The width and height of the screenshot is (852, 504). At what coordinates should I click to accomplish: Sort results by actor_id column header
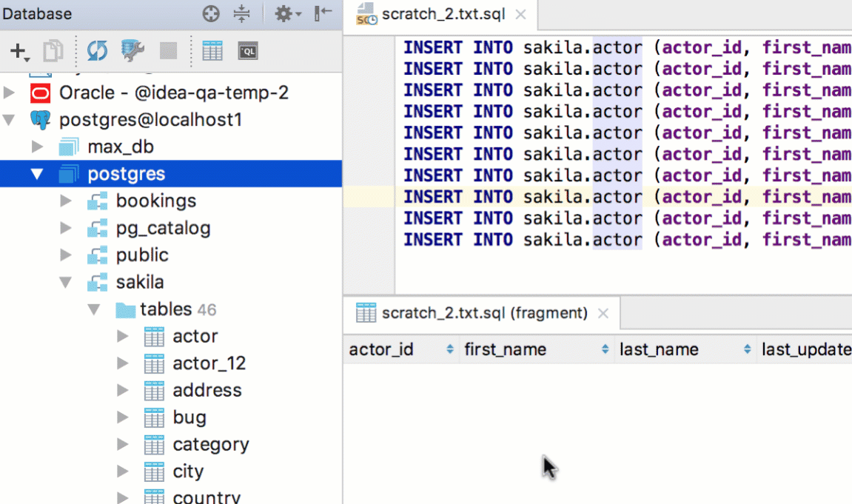[x=401, y=349]
